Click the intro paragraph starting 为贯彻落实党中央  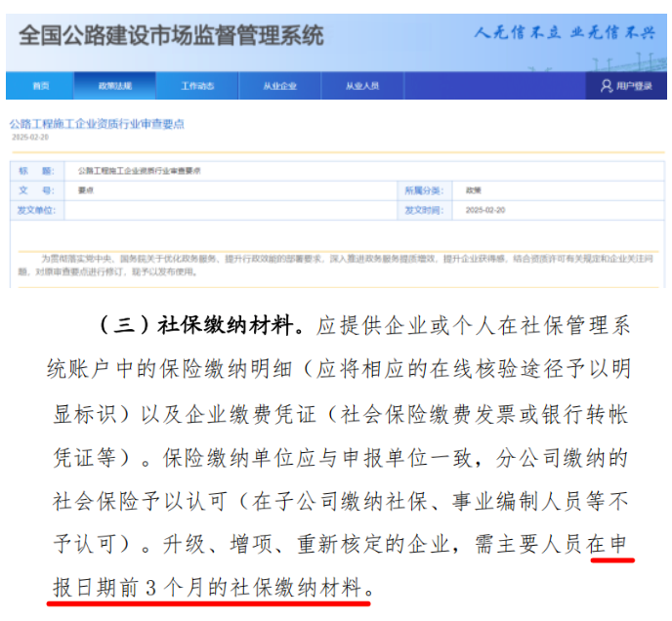(x=336, y=265)
